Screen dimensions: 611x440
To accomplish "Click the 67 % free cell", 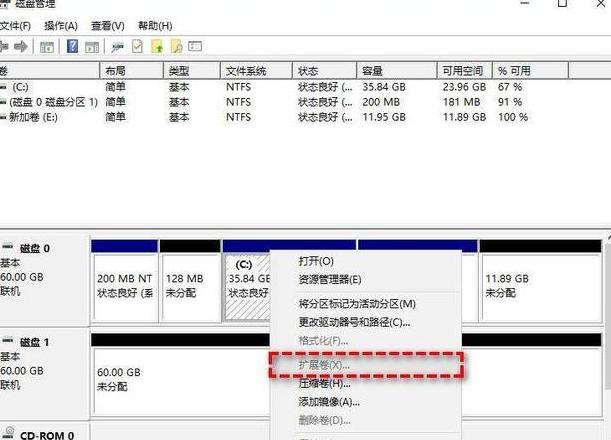I will tap(510, 87).
